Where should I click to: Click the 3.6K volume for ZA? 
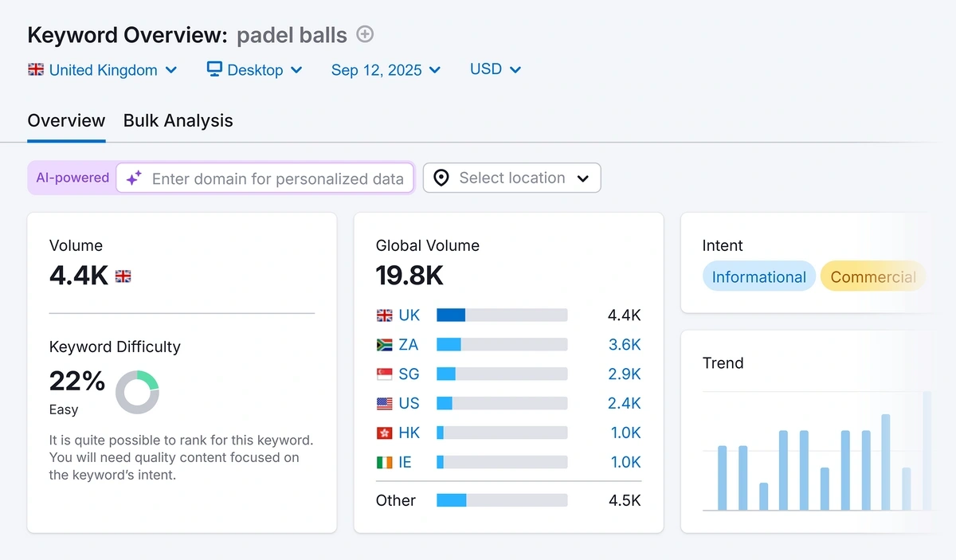(625, 345)
